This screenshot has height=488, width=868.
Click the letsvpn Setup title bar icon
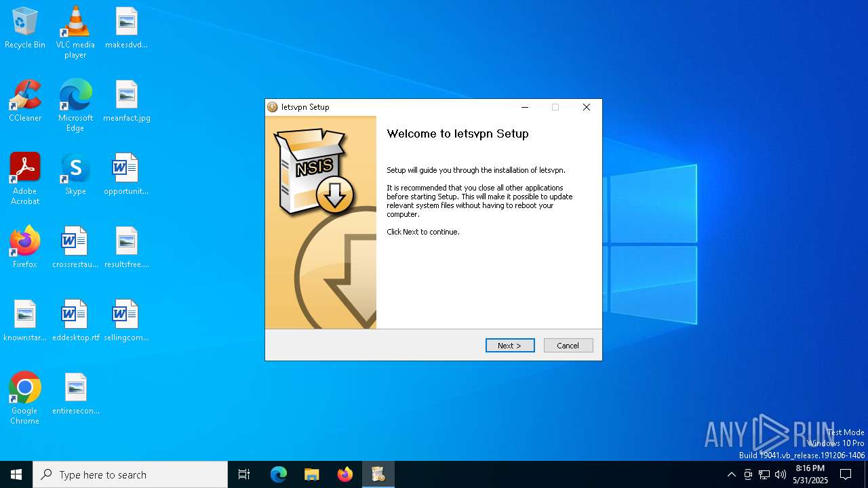pyautogui.click(x=273, y=107)
